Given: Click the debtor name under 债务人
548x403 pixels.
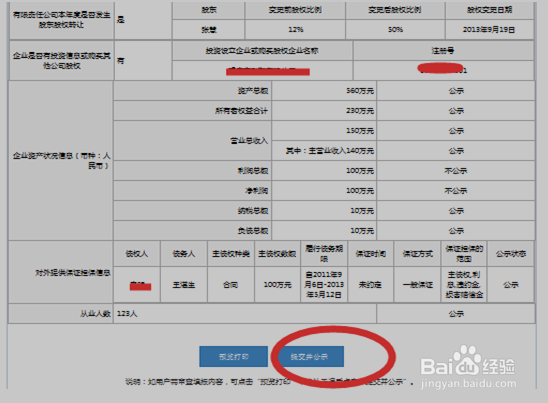Looking at the screenshot, I should pos(184,285).
